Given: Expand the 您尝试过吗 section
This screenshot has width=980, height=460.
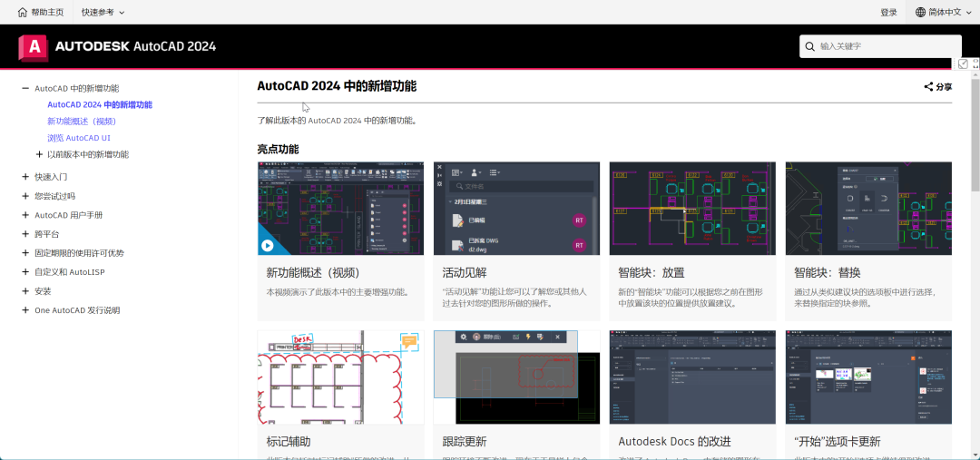Looking at the screenshot, I should click(25, 196).
